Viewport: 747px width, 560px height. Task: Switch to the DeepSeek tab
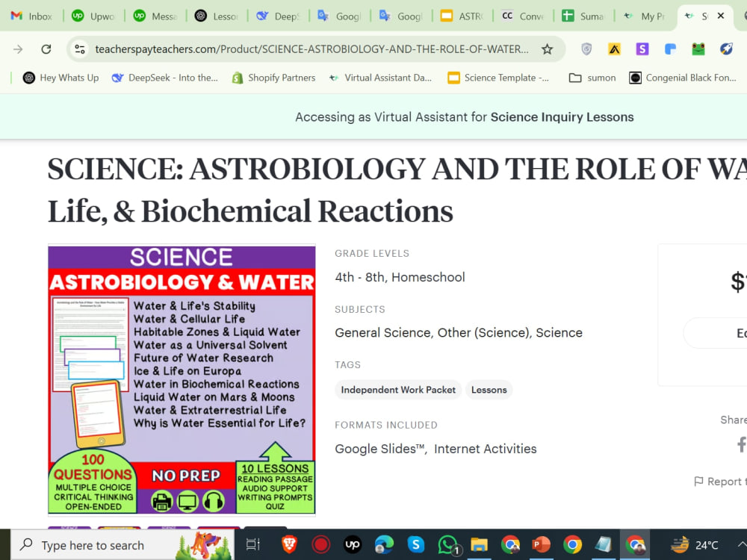(x=278, y=16)
